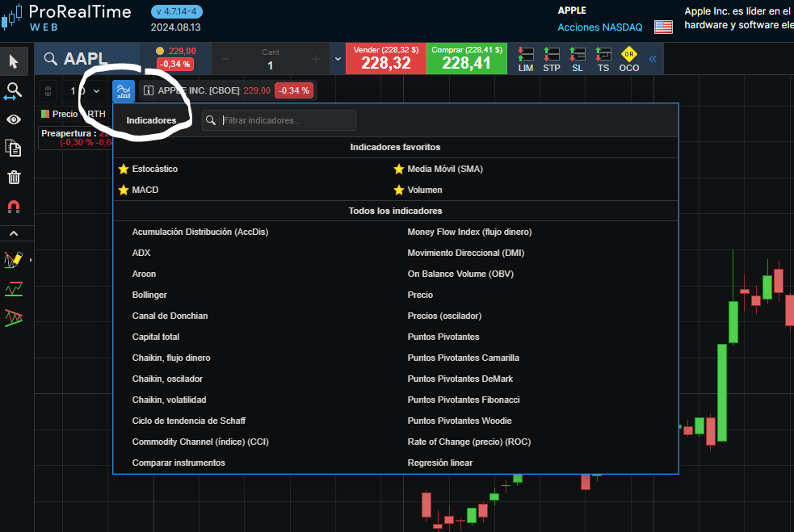Open the STP stop order tool

point(552,59)
